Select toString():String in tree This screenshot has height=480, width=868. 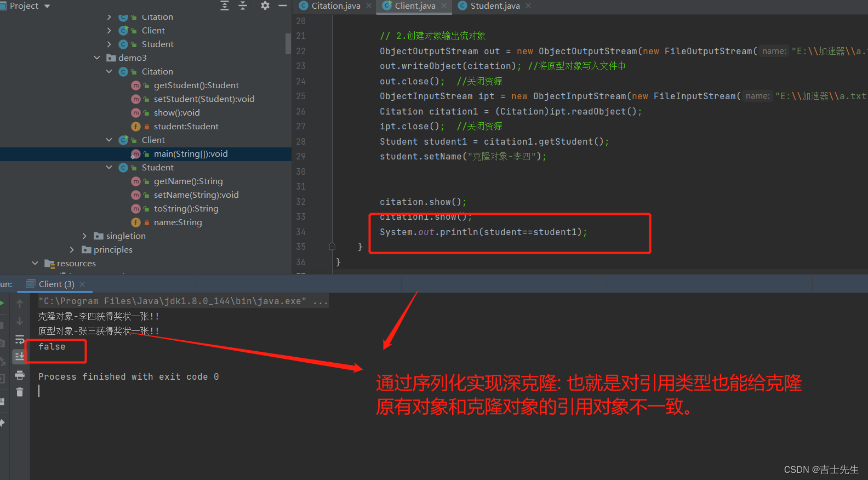(x=186, y=209)
